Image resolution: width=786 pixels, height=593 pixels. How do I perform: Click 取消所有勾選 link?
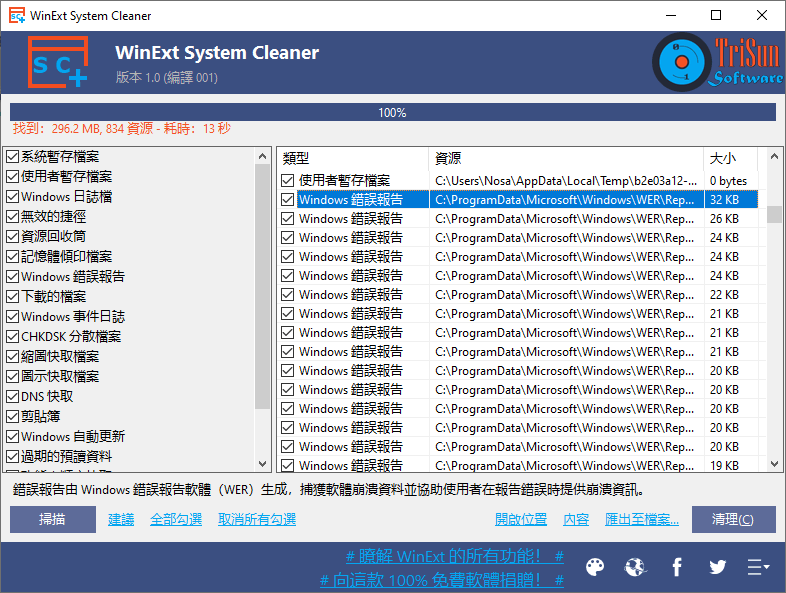(257, 519)
